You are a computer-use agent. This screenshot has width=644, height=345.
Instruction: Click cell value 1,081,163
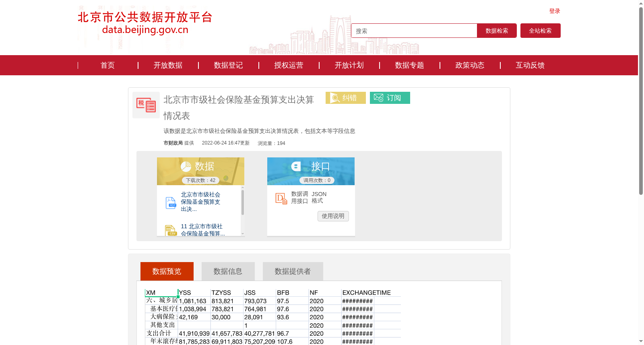(192, 301)
